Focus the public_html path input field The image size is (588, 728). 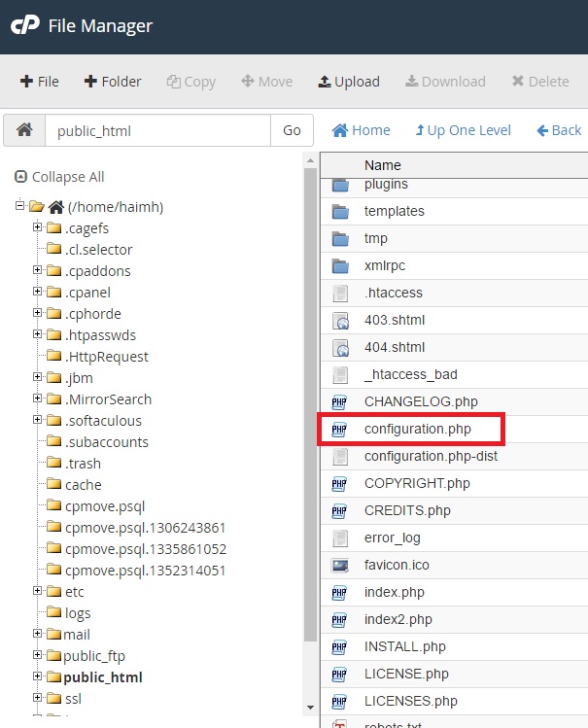click(157, 130)
